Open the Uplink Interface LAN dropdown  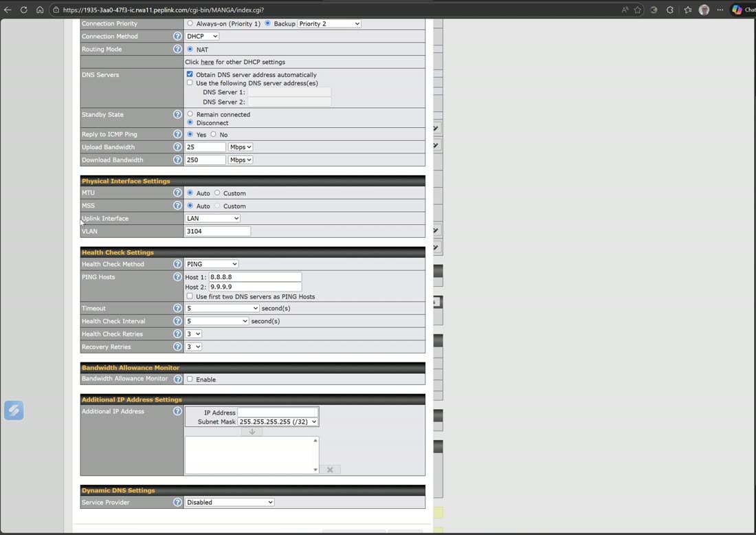click(x=212, y=218)
